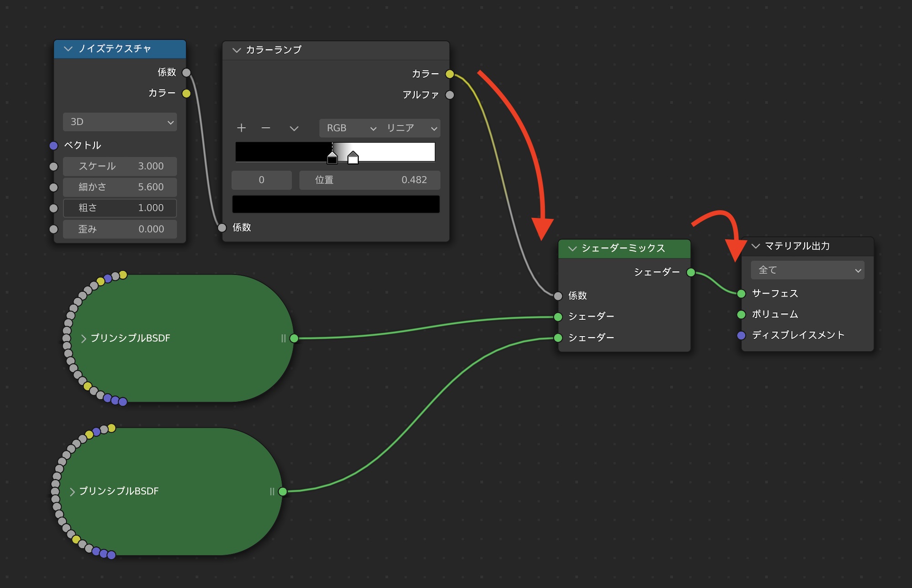Screen dimensions: 912x588
Task: Collapse the カラーランプ node
Action: click(x=236, y=50)
